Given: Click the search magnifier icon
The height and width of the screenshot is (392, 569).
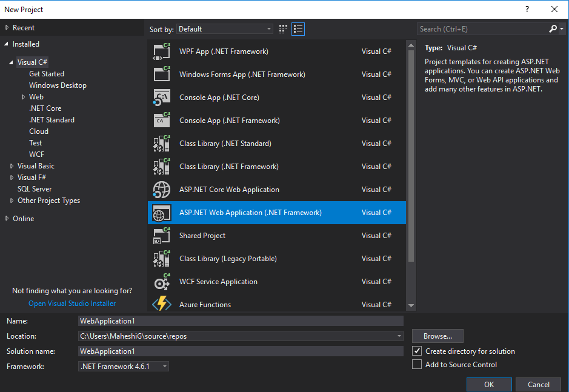Looking at the screenshot, I should pos(553,28).
